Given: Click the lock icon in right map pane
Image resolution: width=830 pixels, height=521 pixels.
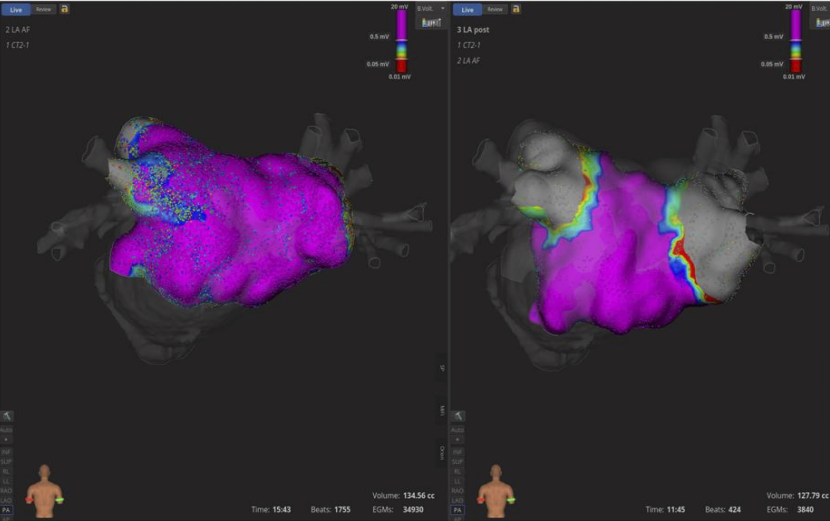Looking at the screenshot, I should tap(516, 9).
